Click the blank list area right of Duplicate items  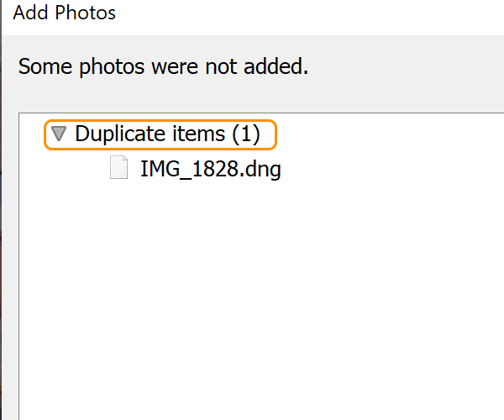tap(386, 134)
